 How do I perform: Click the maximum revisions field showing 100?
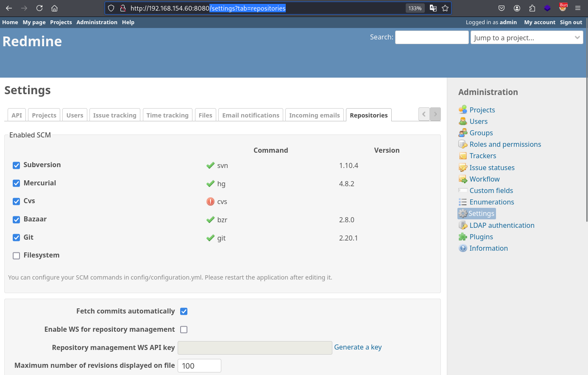click(199, 366)
